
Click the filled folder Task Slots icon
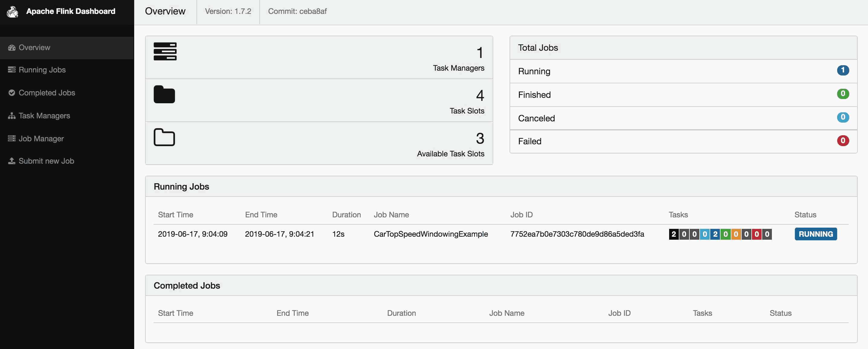[x=164, y=94]
